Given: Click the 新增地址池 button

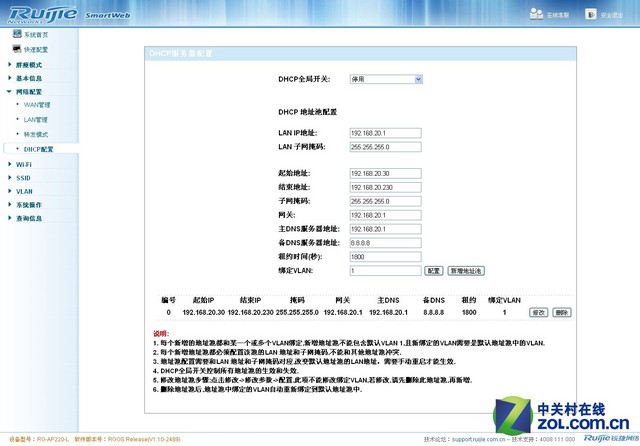Looking at the screenshot, I should click(x=466, y=271).
